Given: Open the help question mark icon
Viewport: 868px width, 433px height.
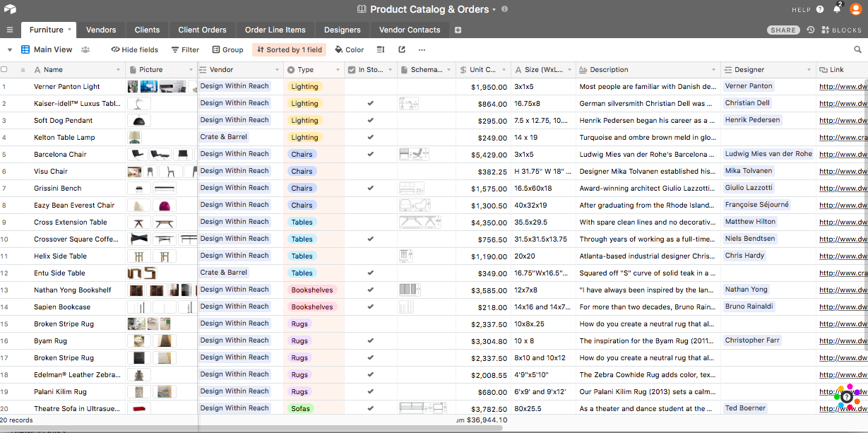Looking at the screenshot, I should [820, 10].
